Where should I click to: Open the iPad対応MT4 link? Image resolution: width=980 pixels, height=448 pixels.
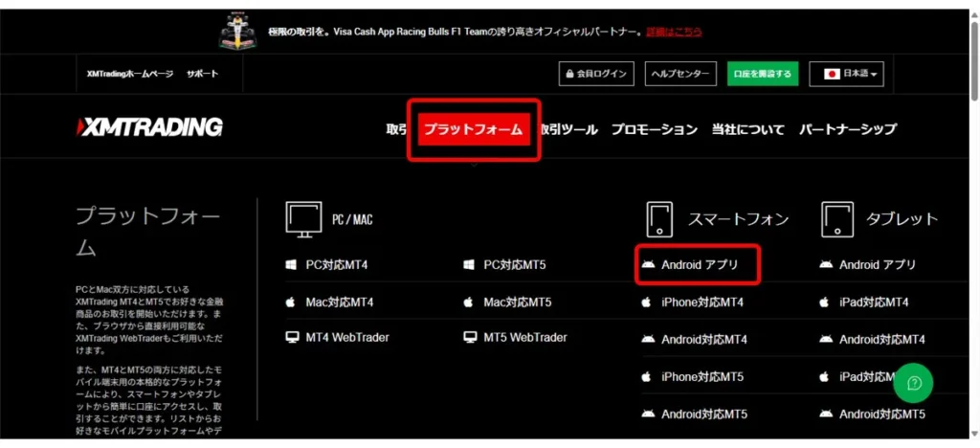point(874,302)
